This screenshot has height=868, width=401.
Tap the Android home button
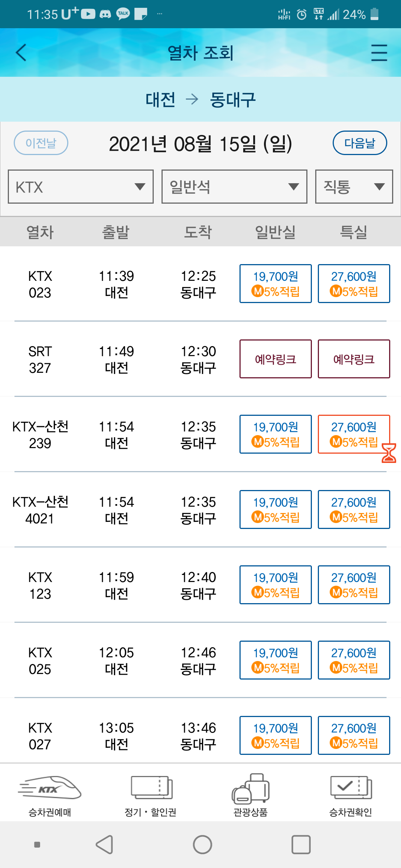tap(202, 845)
